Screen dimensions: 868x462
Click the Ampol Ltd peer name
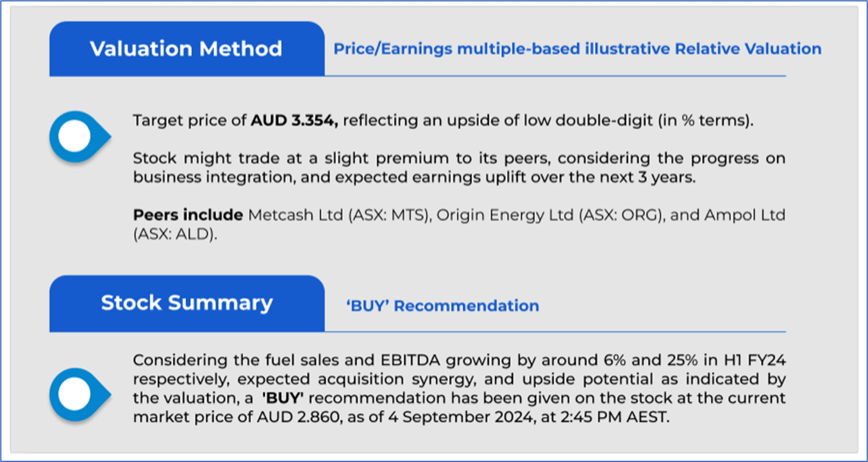(745, 215)
